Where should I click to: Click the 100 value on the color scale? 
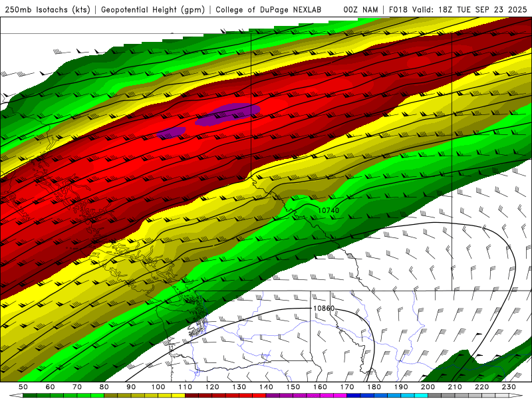point(158,387)
